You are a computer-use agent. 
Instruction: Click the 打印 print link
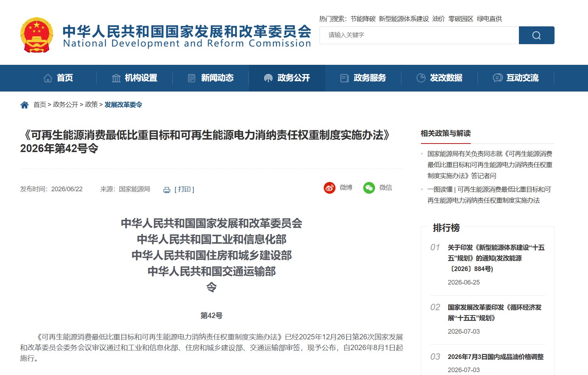click(x=184, y=189)
